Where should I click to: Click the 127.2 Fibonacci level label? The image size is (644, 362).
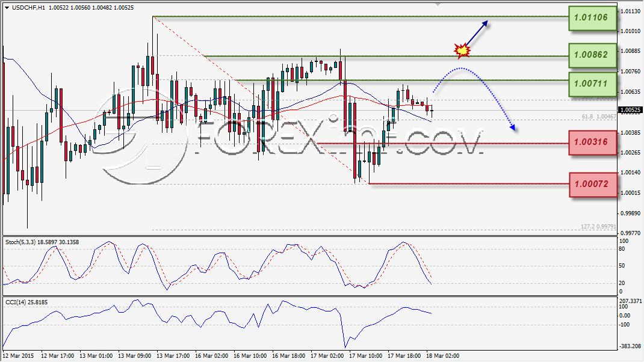point(598,227)
